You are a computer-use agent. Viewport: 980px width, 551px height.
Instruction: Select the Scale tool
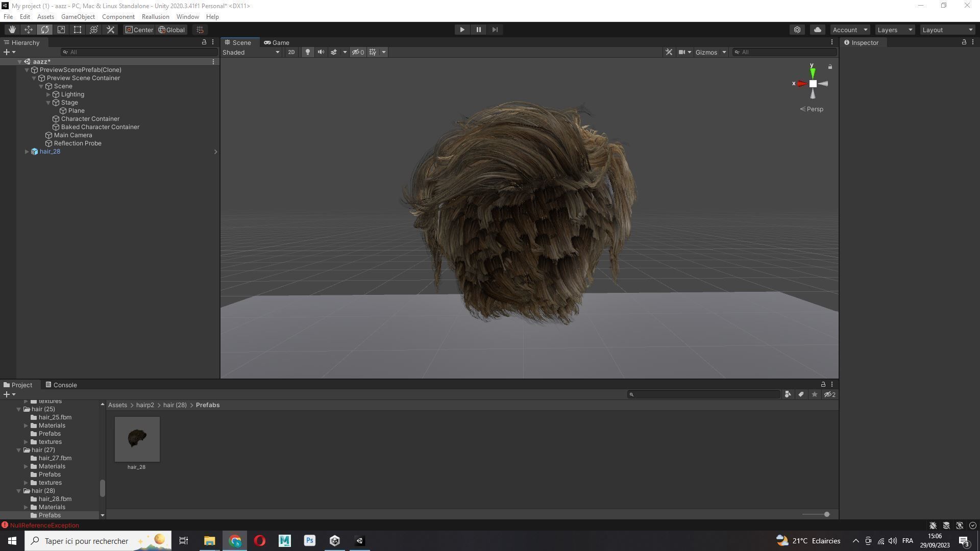[x=61, y=30]
